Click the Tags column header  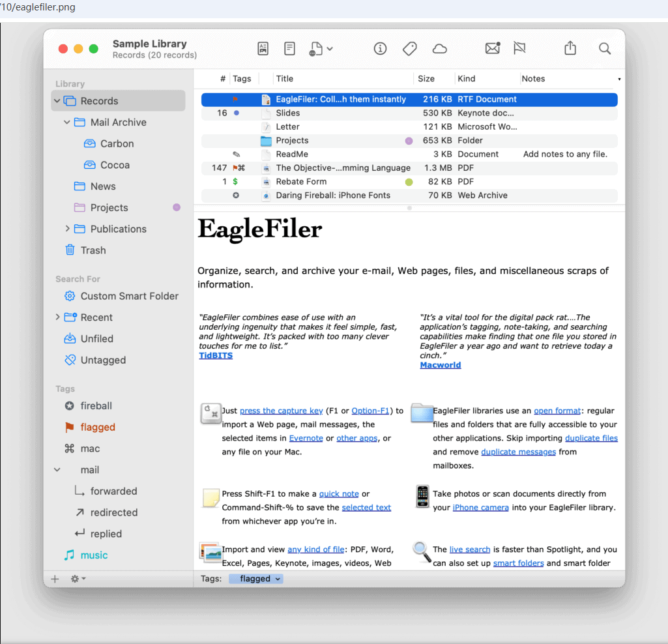[242, 79]
